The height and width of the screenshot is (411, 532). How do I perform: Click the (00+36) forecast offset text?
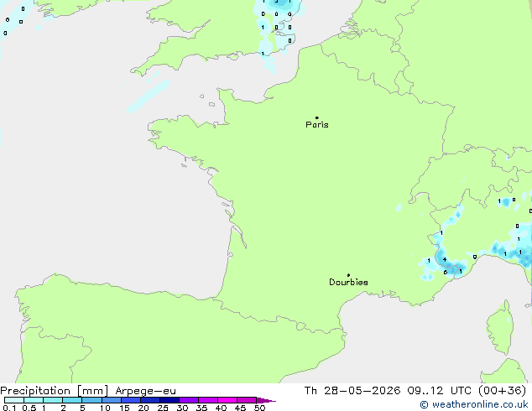pyautogui.click(x=502, y=391)
